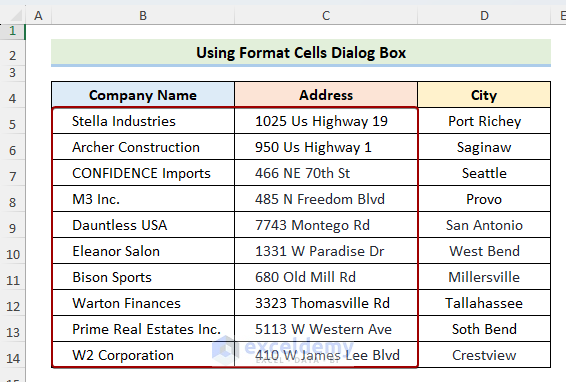The image size is (566, 382).
Task: Select the title cell 'Using Format Cells Dialog Box'
Action: pos(301,53)
